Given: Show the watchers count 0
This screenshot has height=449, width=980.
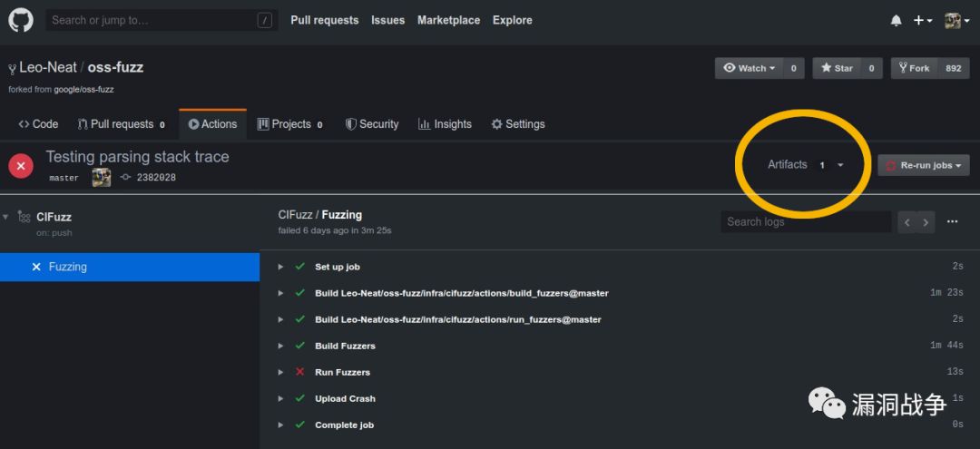Looking at the screenshot, I should click(x=793, y=68).
